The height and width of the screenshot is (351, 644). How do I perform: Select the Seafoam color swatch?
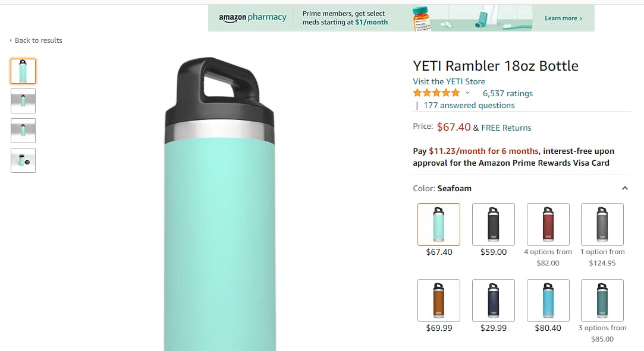[439, 224]
